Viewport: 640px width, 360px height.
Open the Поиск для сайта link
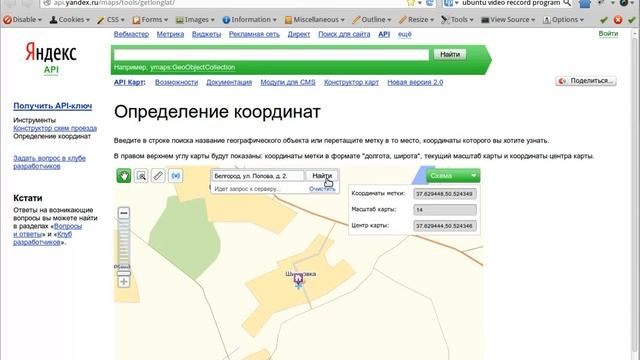point(344,34)
